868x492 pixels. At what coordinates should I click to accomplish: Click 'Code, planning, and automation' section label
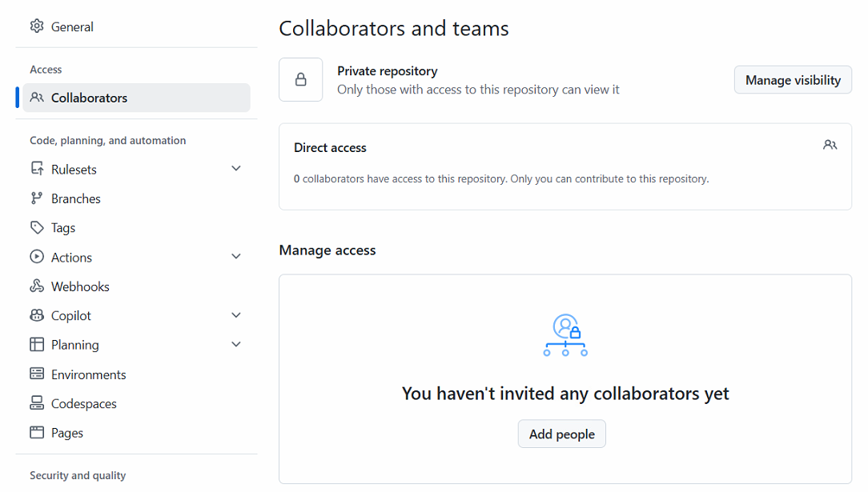108,141
